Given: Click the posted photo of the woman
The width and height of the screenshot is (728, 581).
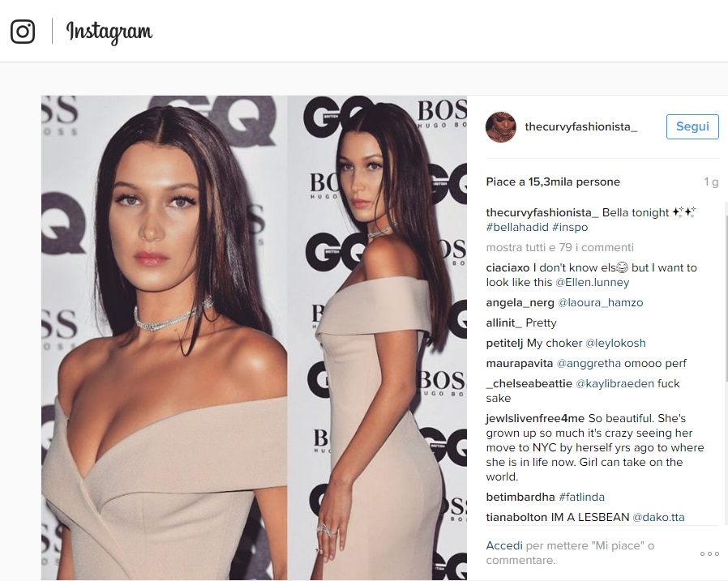Looking at the screenshot, I should (254, 337).
